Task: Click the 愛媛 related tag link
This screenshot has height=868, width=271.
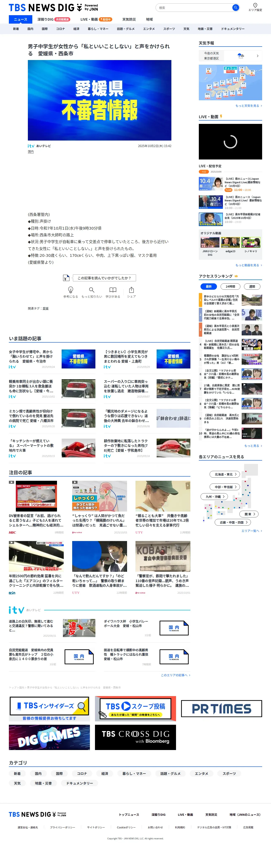Action: pos(46,308)
